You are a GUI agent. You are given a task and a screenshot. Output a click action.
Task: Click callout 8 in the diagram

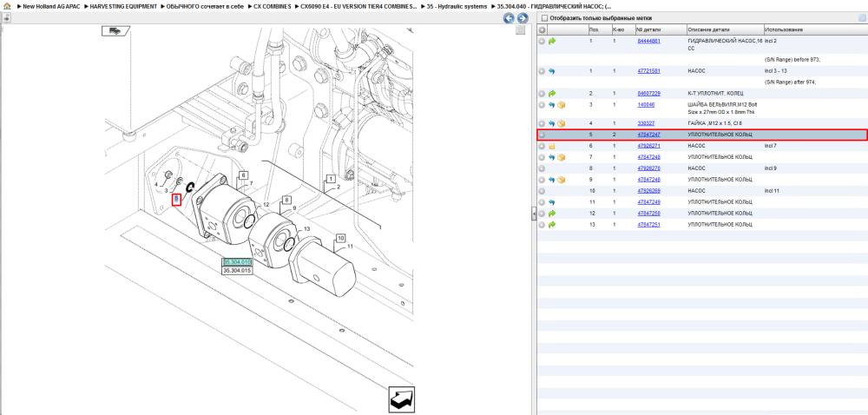[286, 200]
